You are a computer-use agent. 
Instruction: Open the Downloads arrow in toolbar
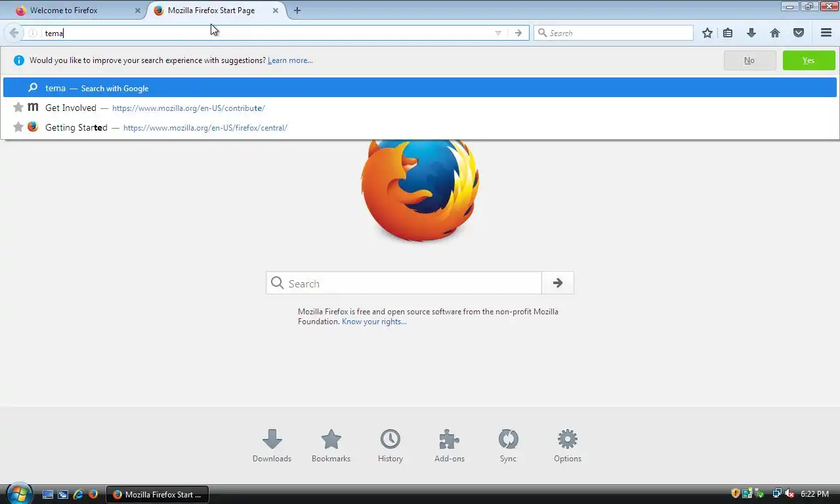[751, 33]
